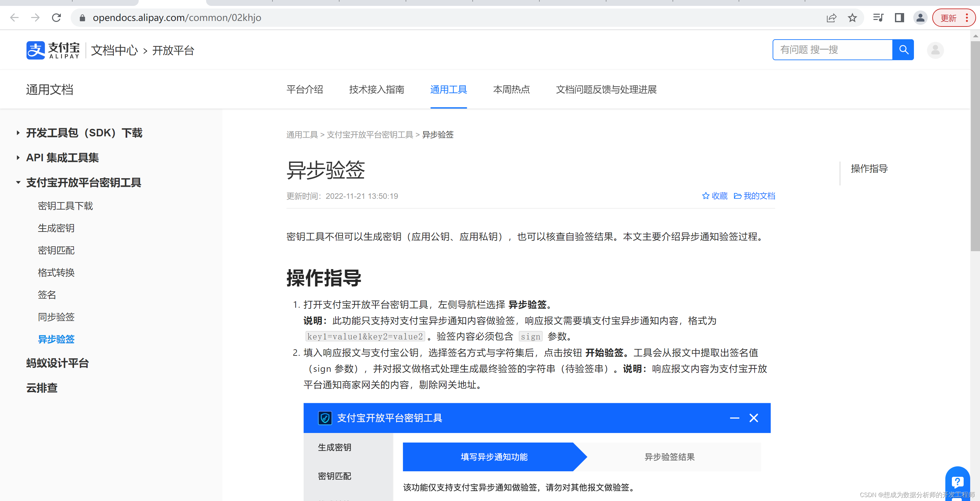Screen dimensions: 980x501
Task: Click minimize icon in key tool image
Action: click(x=735, y=418)
